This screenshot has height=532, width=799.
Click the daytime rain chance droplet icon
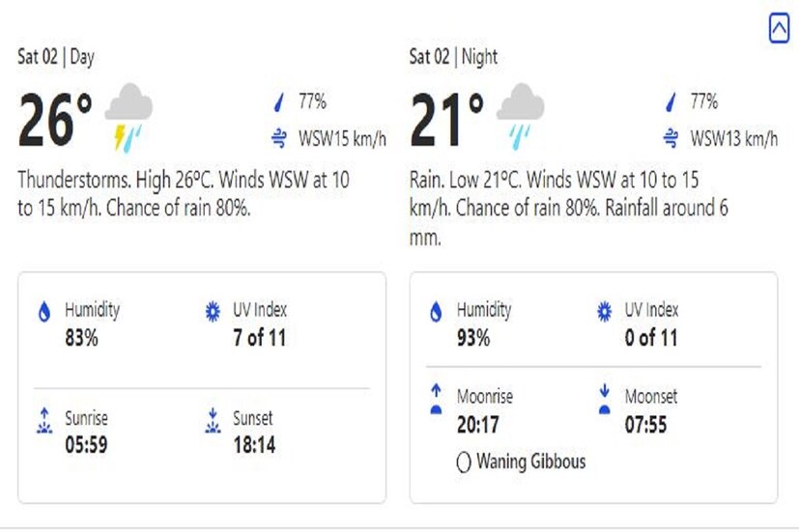click(279, 101)
